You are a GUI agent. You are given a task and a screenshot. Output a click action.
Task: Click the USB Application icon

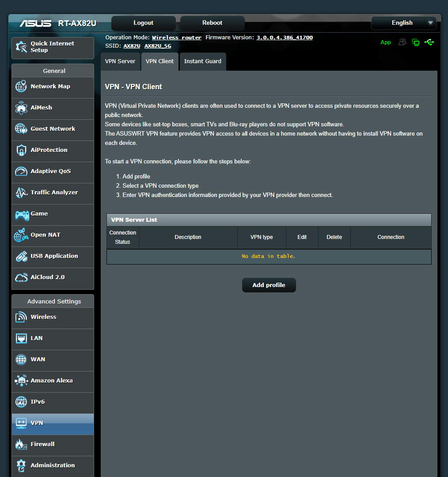[x=21, y=256]
